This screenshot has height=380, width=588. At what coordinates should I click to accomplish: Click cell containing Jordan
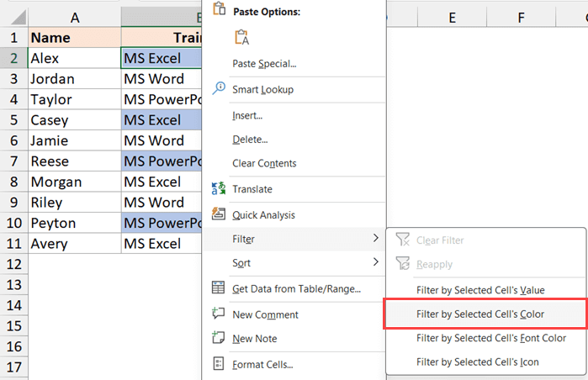(x=75, y=79)
